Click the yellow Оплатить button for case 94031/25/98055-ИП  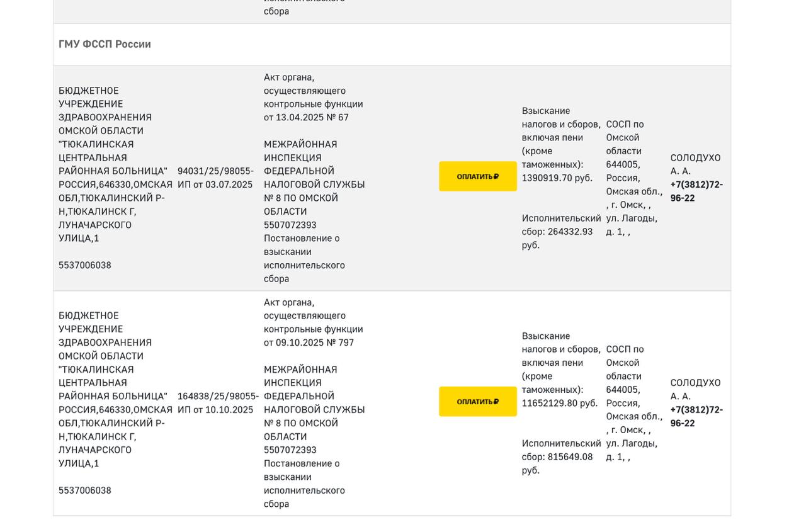pyautogui.click(x=477, y=176)
